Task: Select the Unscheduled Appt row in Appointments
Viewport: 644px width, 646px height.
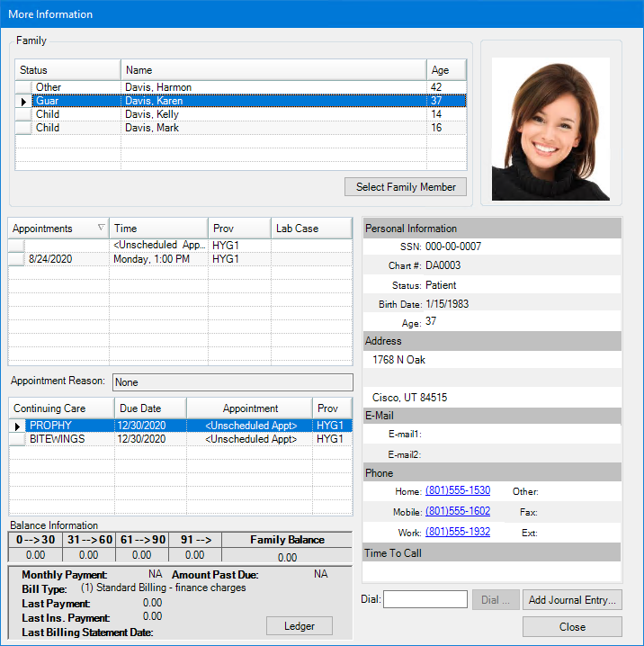Action: pos(158,245)
